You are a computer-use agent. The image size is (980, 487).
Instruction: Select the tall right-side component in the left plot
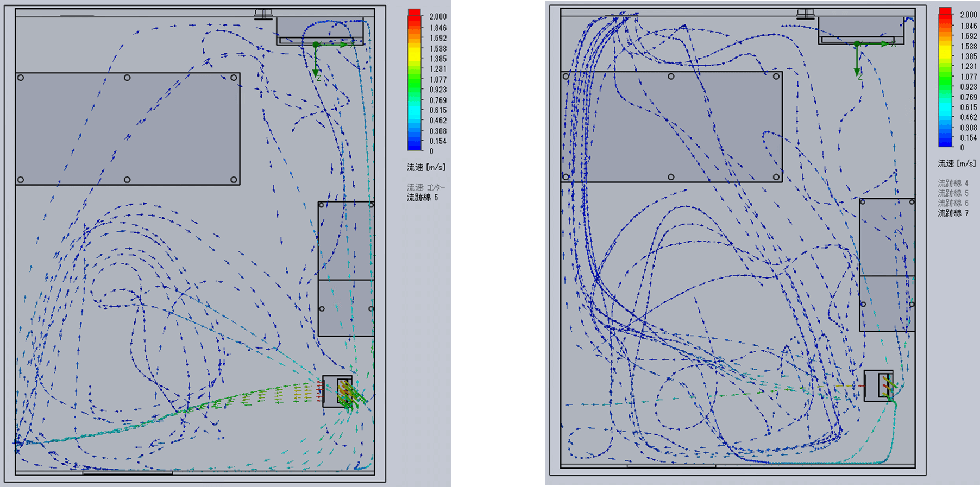(x=346, y=269)
